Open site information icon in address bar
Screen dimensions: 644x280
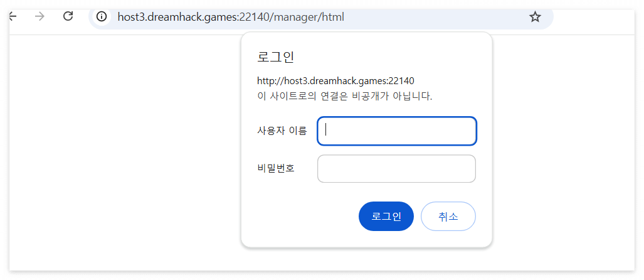pyautogui.click(x=102, y=17)
